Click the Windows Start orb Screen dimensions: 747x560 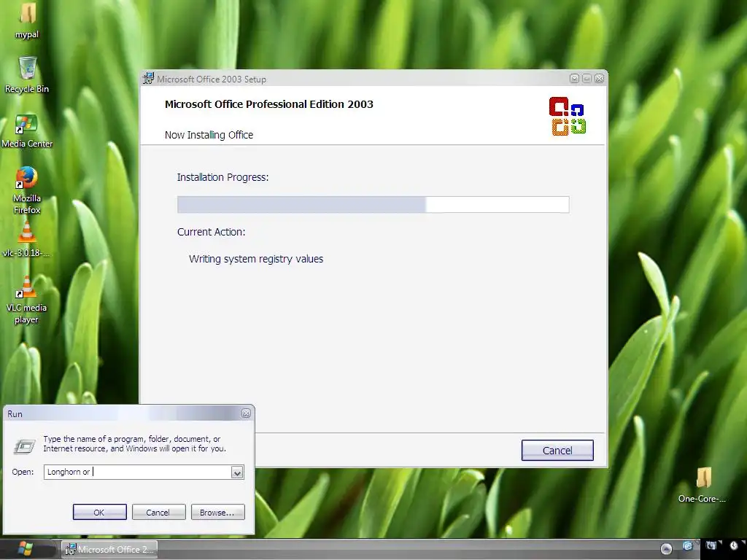25,549
